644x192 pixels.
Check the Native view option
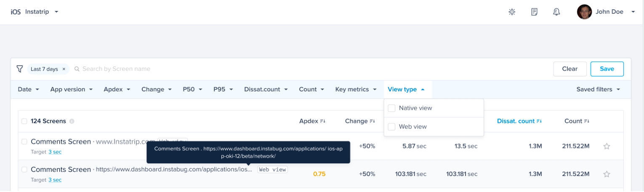coord(391,108)
